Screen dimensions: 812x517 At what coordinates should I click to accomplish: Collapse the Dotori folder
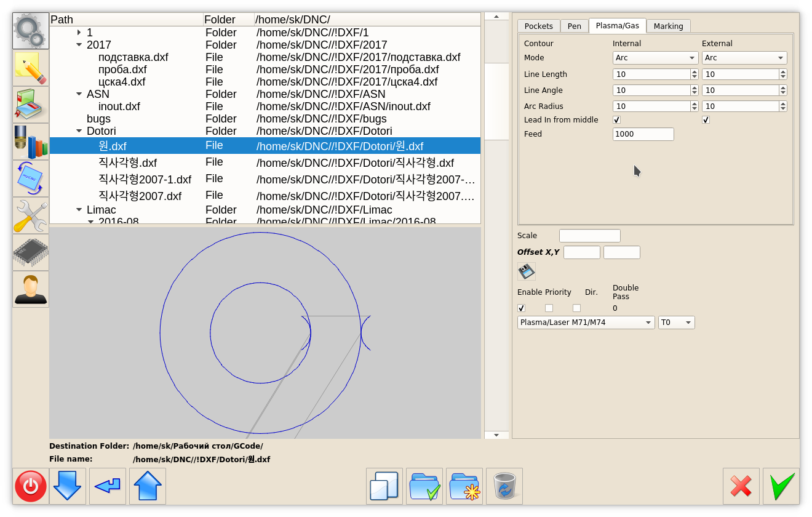(x=79, y=131)
